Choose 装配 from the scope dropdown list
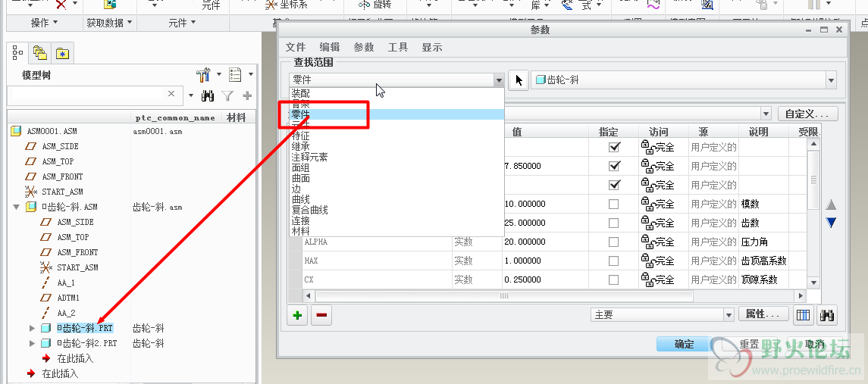 pyautogui.click(x=396, y=93)
